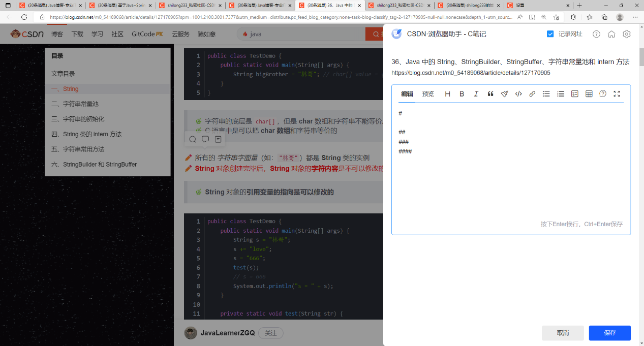Screen dimensions: 644x346
Task: Click the heading format H icon
Action: (447, 94)
